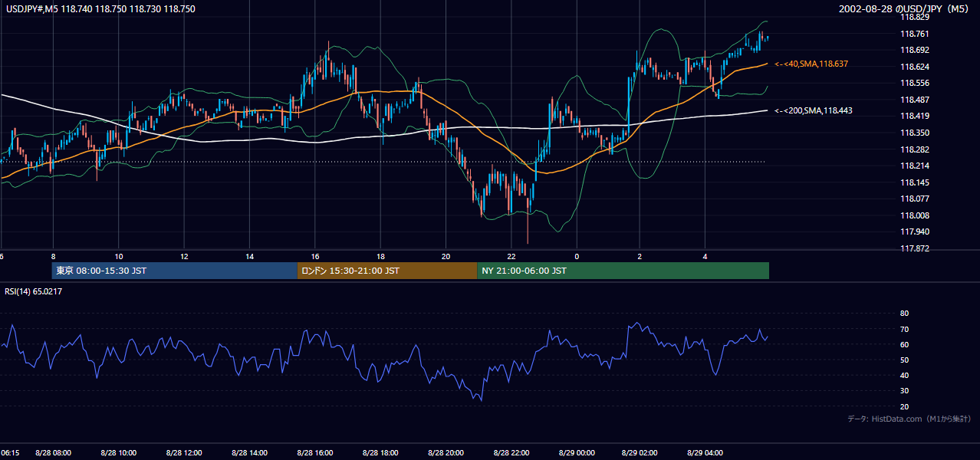Click the 8/29 04:00 time label
980x460 pixels.
click(705, 453)
